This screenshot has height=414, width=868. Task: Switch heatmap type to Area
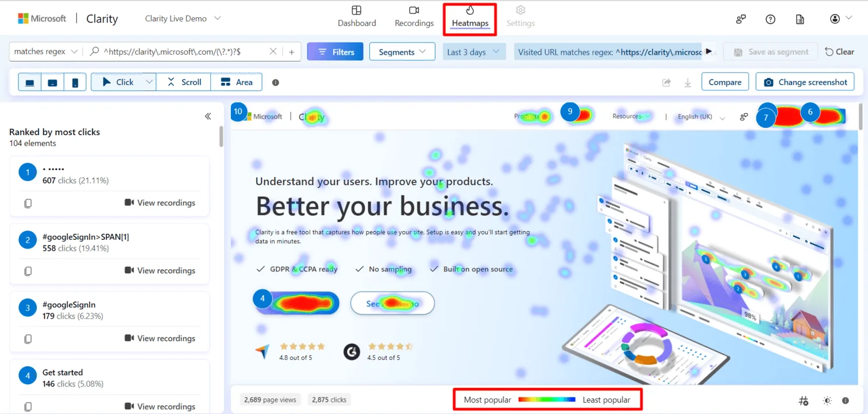pyautogui.click(x=236, y=82)
